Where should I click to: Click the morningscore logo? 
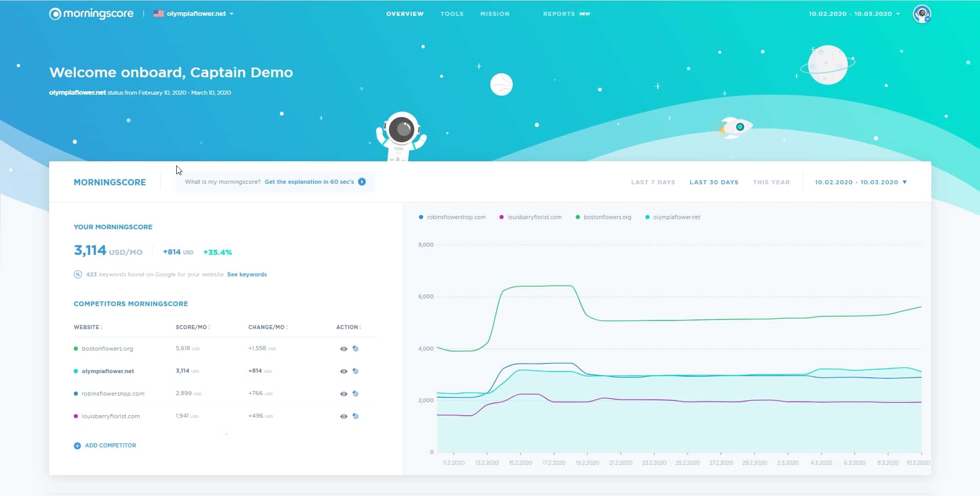[x=91, y=14]
